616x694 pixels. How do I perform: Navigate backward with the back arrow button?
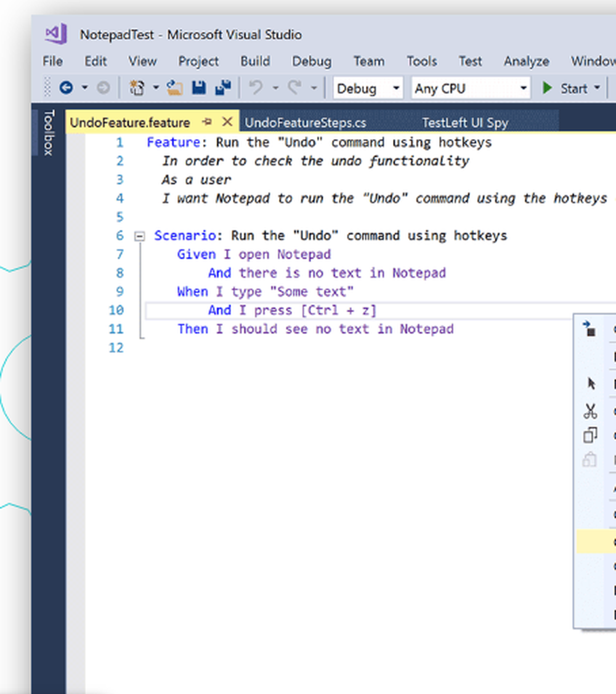pos(67,87)
